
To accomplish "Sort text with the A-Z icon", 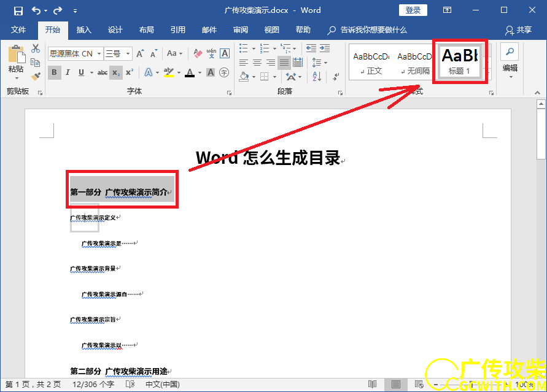I will [317, 76].
